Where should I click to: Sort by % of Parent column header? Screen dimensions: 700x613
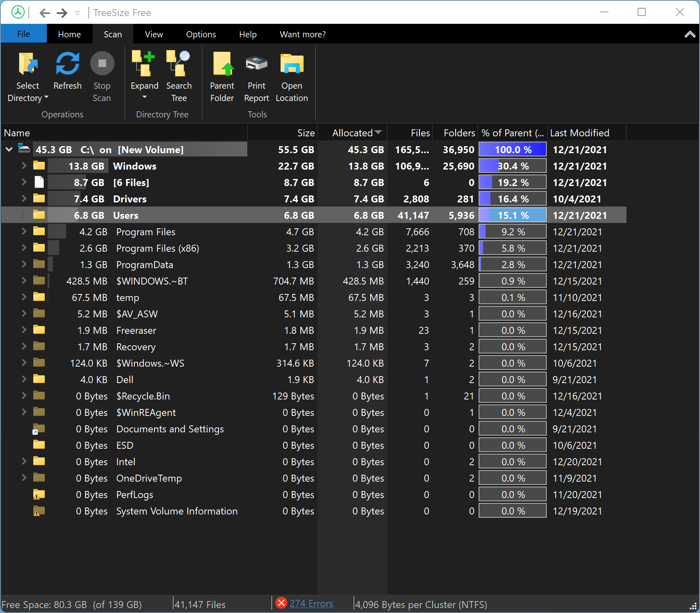(513, 133)
